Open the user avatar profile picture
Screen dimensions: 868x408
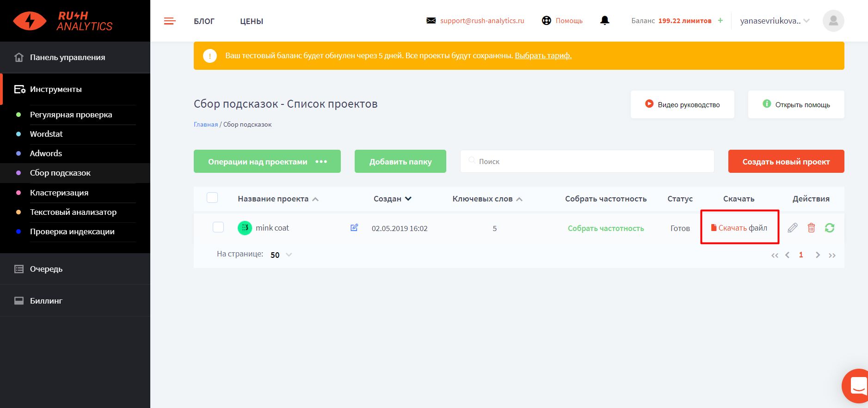tap(833, 21)
